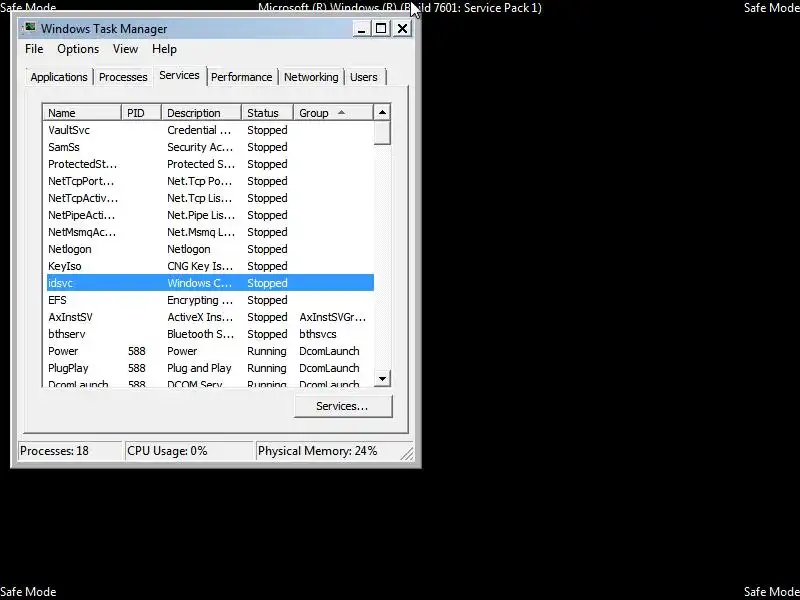Screen dimensions: 800x600
Task: Select the KeyIso service row
Action: tap(210, 266)
